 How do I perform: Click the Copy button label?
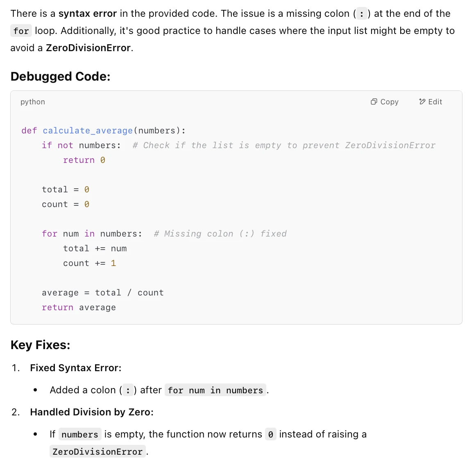click(389, 102)
